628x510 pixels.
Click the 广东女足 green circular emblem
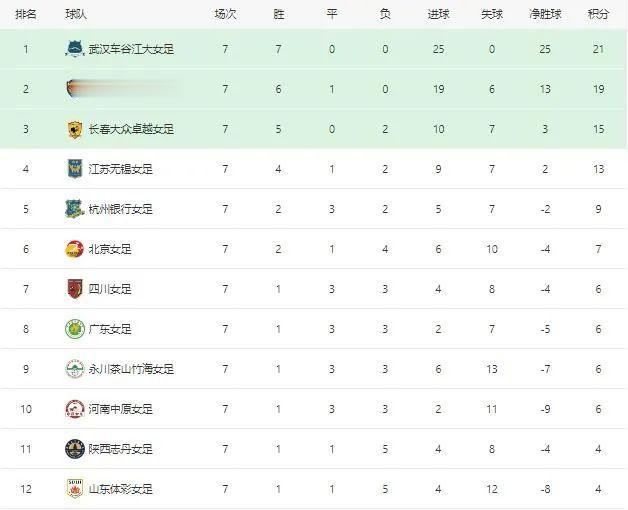point(75,329)
